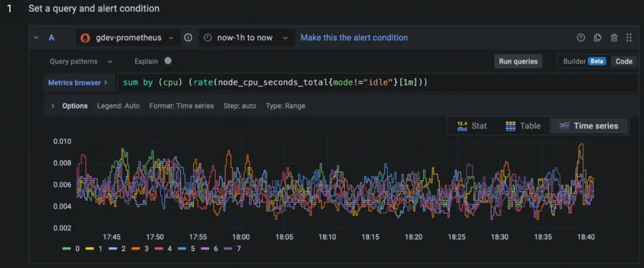Click the Prometheus flame logo icon
This screenshot has height=268, width=644.
click(86, 38)
